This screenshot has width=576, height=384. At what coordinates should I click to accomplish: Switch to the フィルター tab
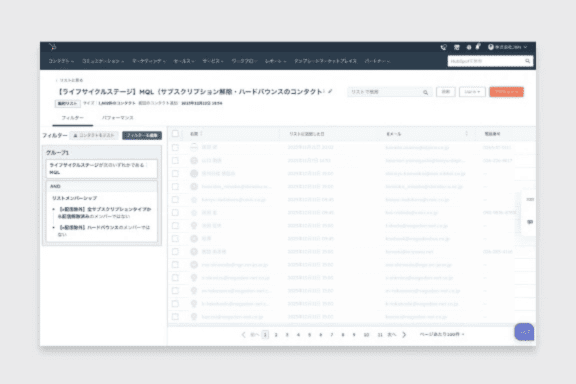(x=72, y=118)
